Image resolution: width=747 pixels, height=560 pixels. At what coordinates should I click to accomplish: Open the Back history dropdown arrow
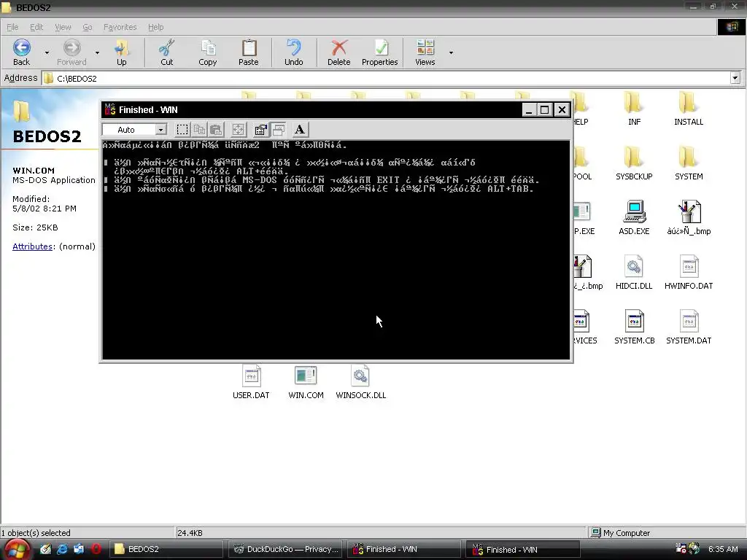47,52
